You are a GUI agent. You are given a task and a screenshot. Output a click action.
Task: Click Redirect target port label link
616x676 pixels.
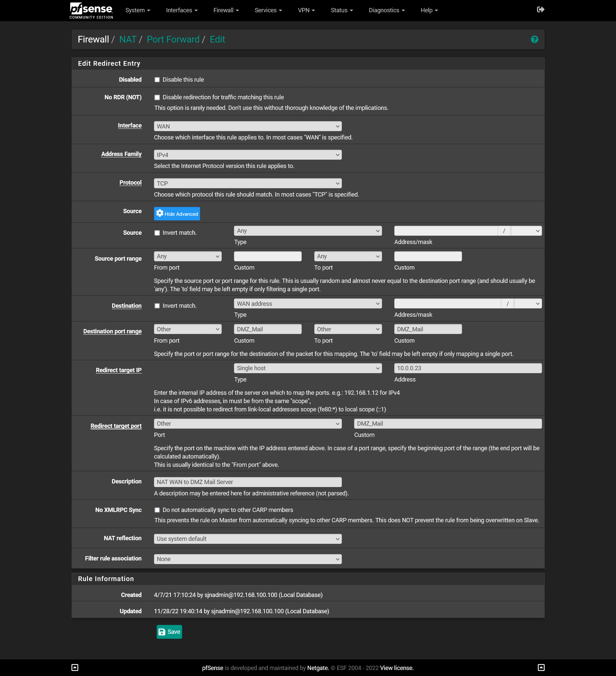pyautogui.click(x=116, y=426)
